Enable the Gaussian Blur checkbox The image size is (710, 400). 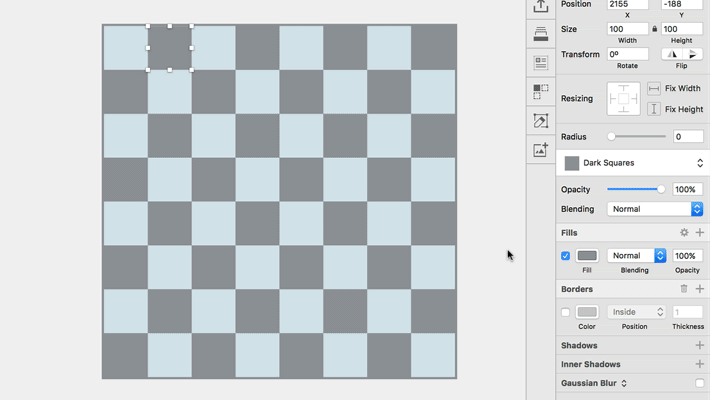(x=699, y=383)
